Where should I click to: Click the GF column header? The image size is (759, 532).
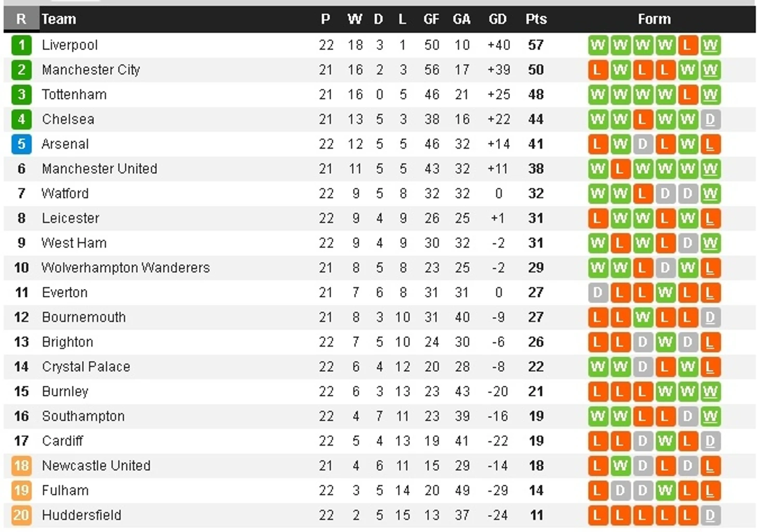[x=431, y=19]
